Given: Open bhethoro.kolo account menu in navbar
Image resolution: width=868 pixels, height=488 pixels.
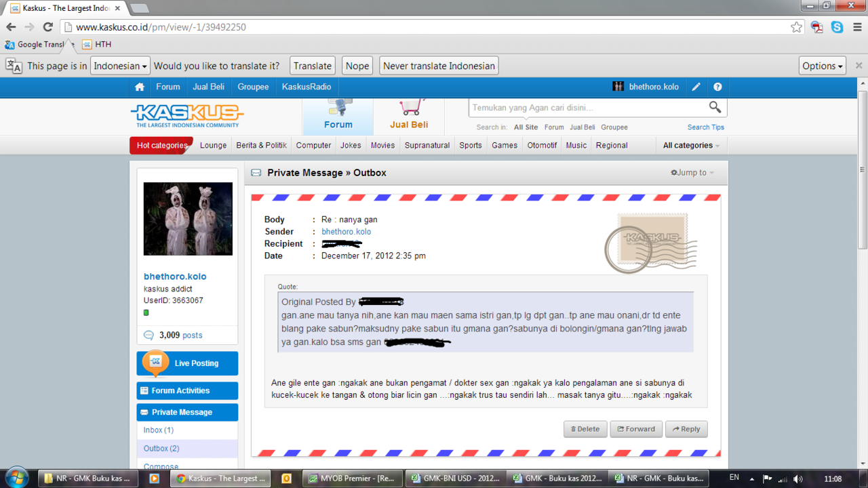Looking at the screenshot, I should (646, 87).
